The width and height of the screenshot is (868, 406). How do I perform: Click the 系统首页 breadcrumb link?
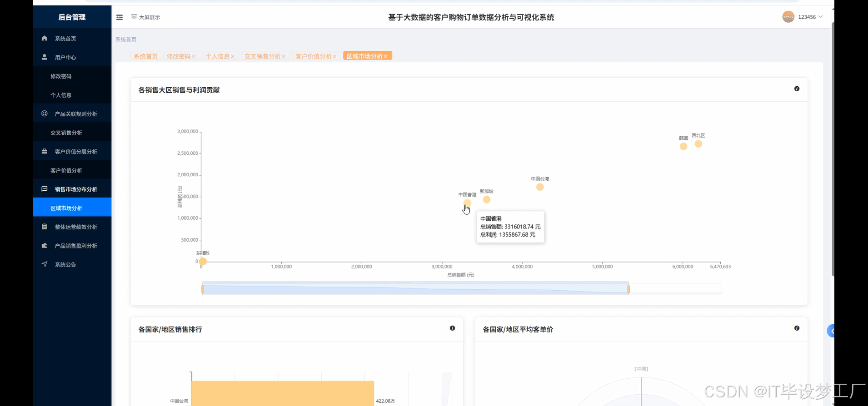(126, 40)
